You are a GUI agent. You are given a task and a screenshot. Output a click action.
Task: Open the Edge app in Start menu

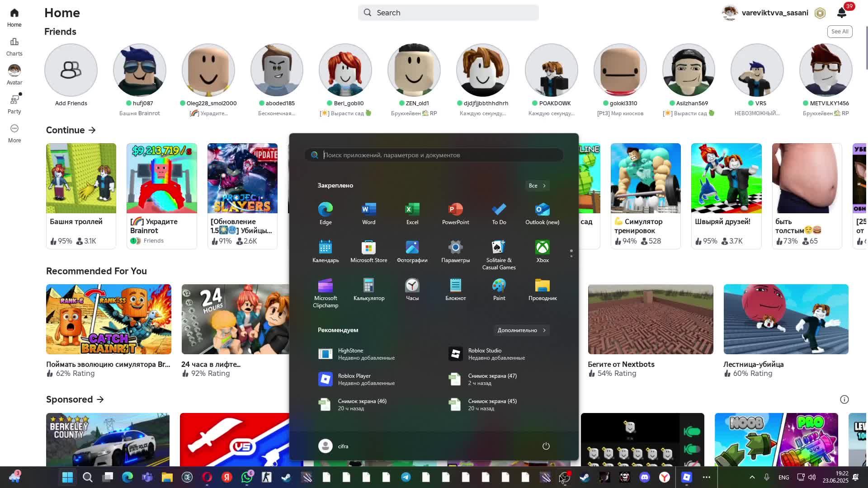[x=325, y=213]
